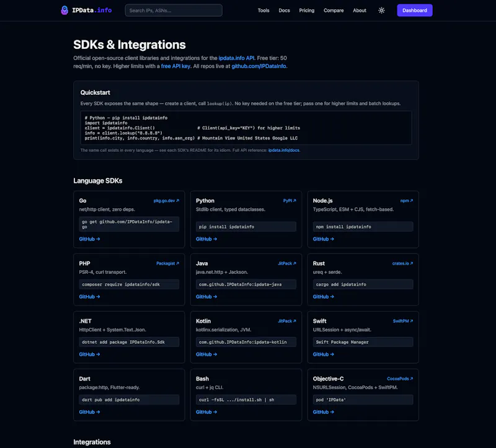Click the 'dart pub add ipdatainfo' command

coord(129,400)
